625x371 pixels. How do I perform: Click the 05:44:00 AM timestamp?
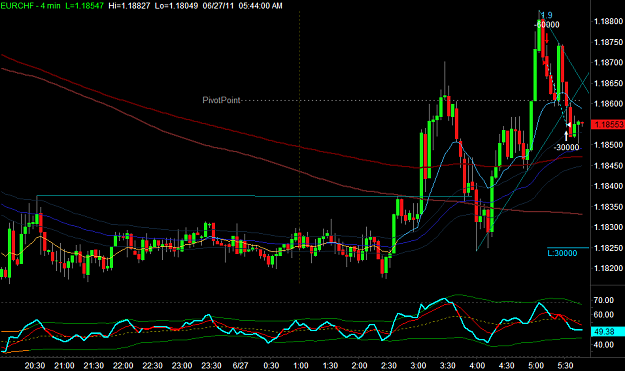point(261,6)
